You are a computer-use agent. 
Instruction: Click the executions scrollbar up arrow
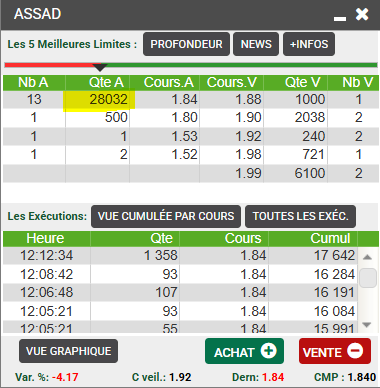coord(367,257)
